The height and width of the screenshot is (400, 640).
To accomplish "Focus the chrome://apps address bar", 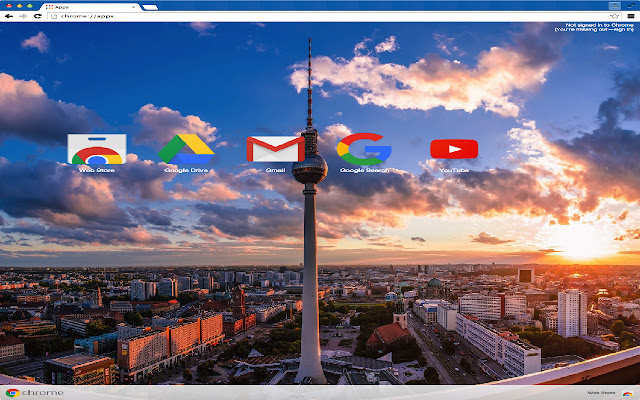I will click(335, 16).
